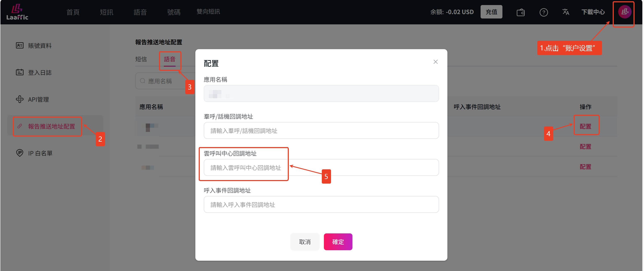The image size is (644, 271).
Task: Click the help question mark icon
Action: 544,12
